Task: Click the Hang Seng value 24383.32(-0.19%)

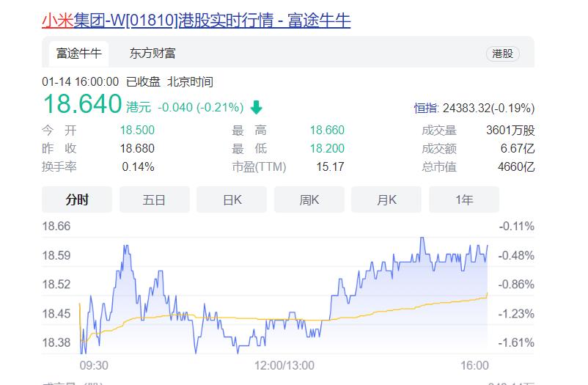Action: point(488,109)
